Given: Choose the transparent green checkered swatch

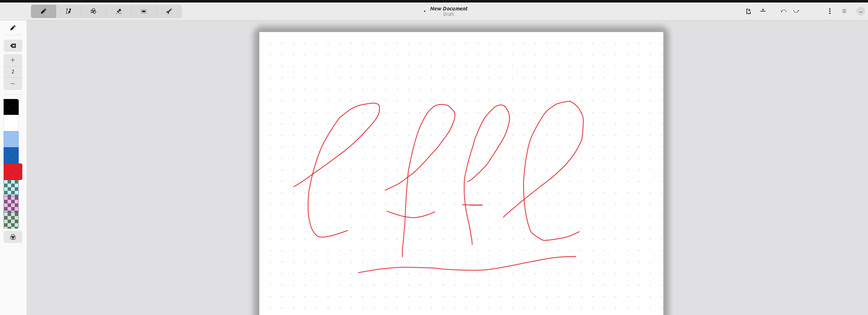Looking at the screenshot, I should (11, 220).
